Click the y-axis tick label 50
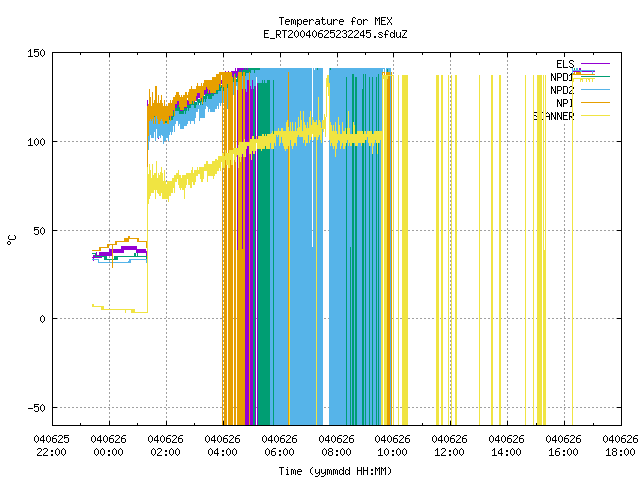Screen dimensions: 640x480 [x=40, y=231]
